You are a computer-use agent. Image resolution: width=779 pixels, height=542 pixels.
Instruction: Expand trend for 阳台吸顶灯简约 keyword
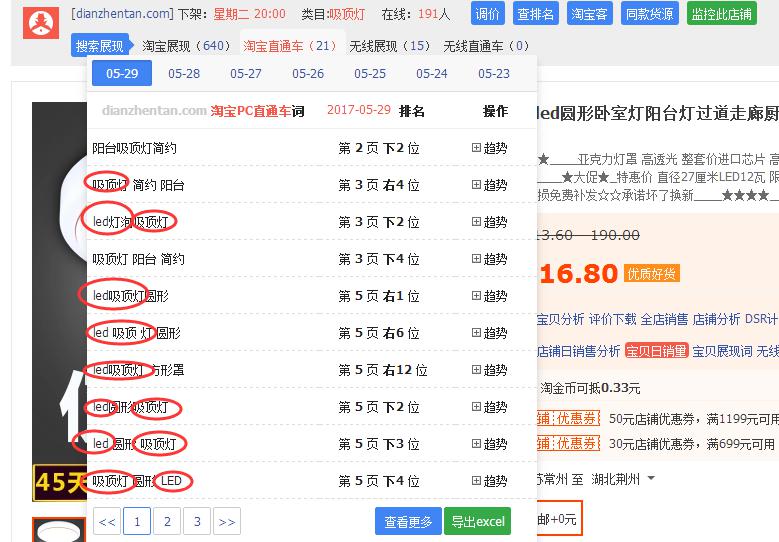click(489, 148)
